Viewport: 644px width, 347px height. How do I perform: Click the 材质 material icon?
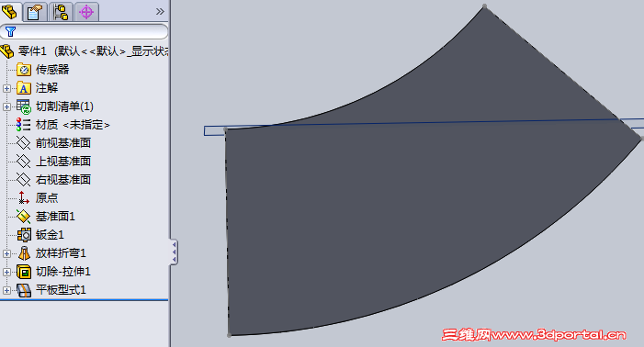point(23,125)
